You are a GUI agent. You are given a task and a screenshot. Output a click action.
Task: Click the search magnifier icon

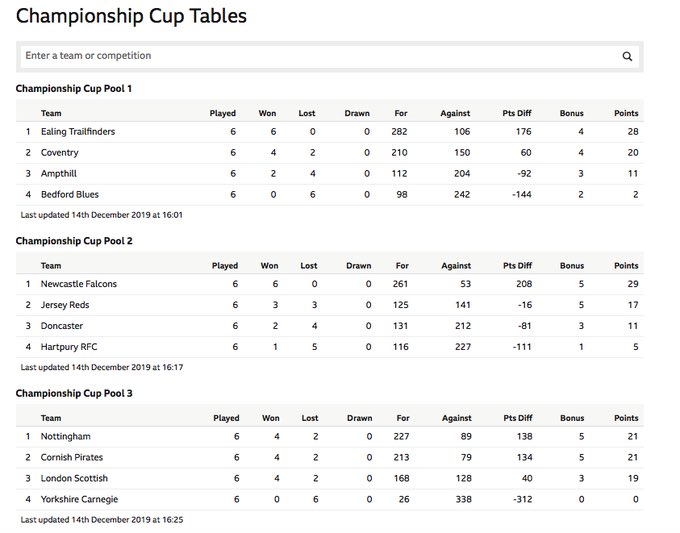(627, 56)
